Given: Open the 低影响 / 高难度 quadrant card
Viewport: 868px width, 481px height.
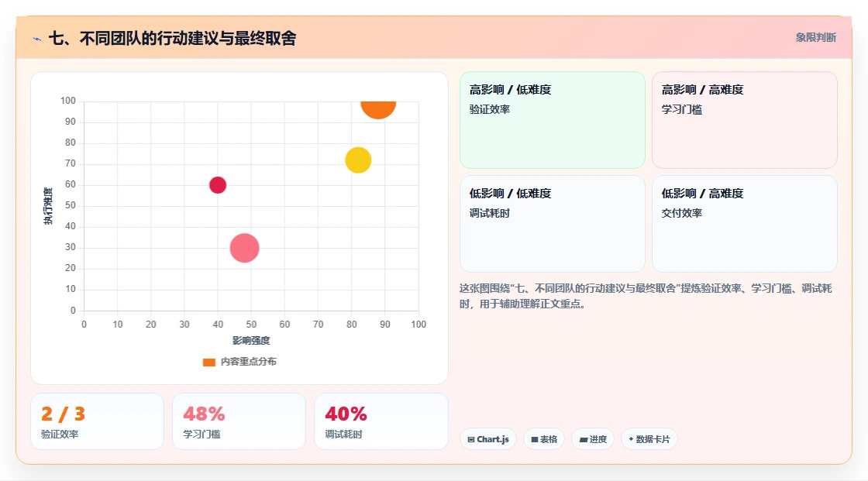Looking at the screenshot, I should tap(745, 224).
